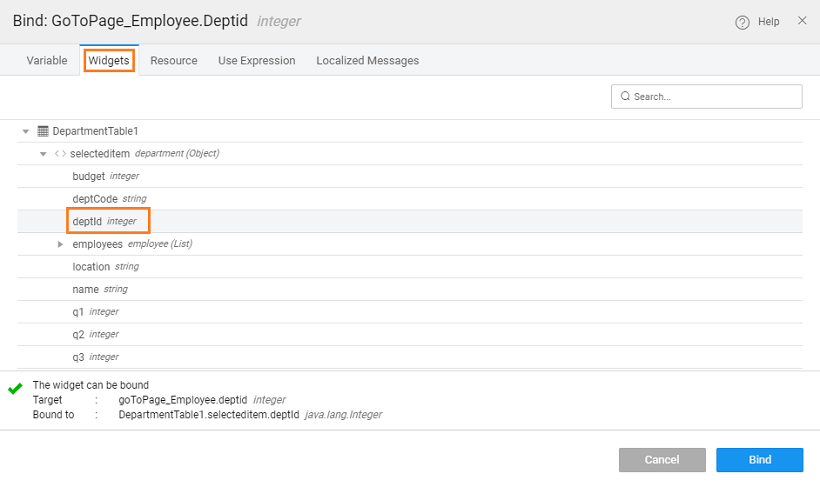Click the Cancel button
The height and width of the screenshot is (487, 820).
coord(662,460)
